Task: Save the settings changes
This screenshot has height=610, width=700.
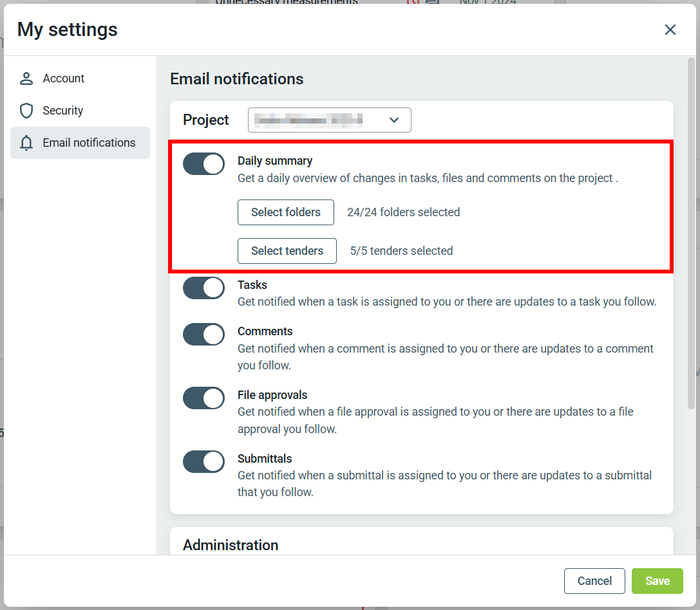Action: point(657,581)
